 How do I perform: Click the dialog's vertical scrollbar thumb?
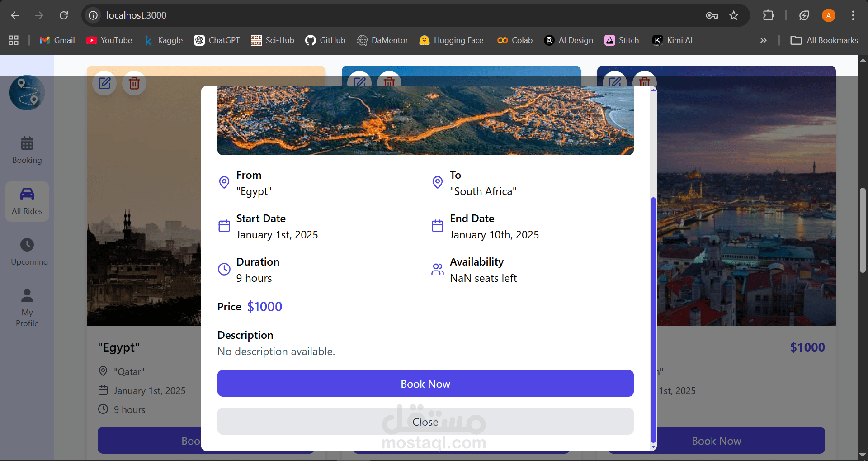click(653, 319)
